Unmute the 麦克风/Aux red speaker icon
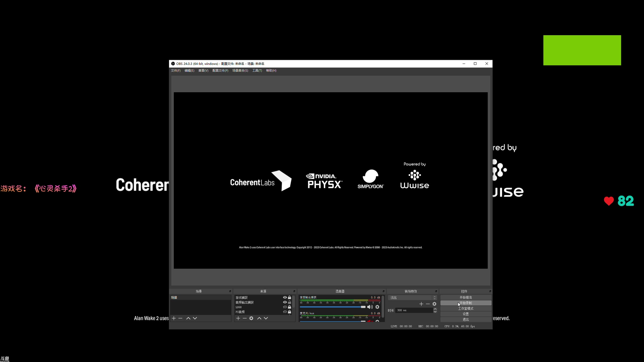This screenshot has width=644, height=362. [x=370, y=321]
